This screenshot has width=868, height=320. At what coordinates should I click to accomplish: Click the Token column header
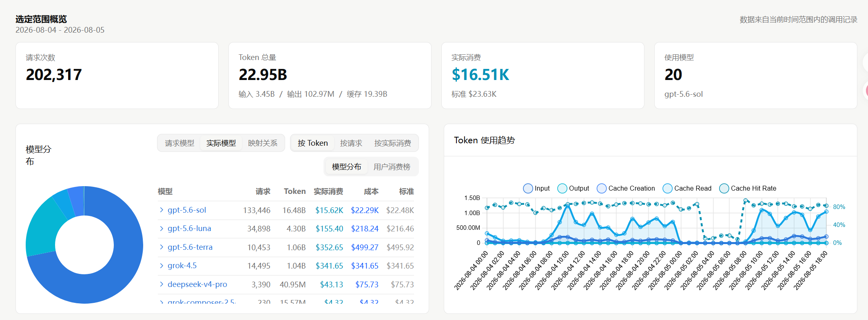click(294, 191)
